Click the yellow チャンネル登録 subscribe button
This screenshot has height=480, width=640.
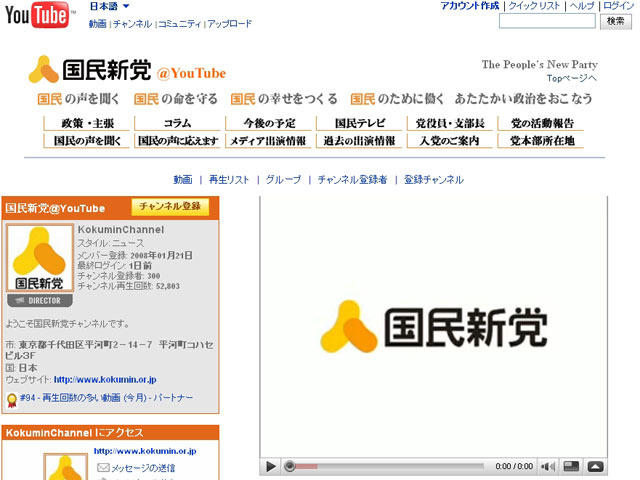(x=170, y=207)
